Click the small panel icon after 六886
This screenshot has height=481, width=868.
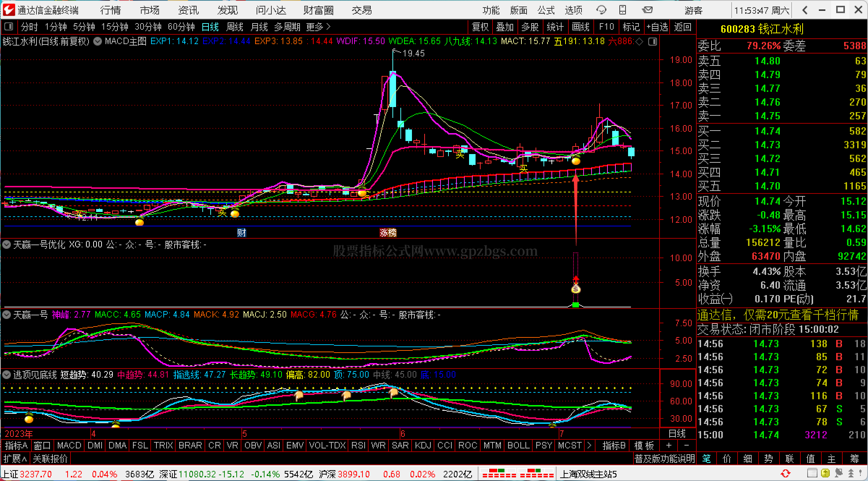tap(653, 42)
